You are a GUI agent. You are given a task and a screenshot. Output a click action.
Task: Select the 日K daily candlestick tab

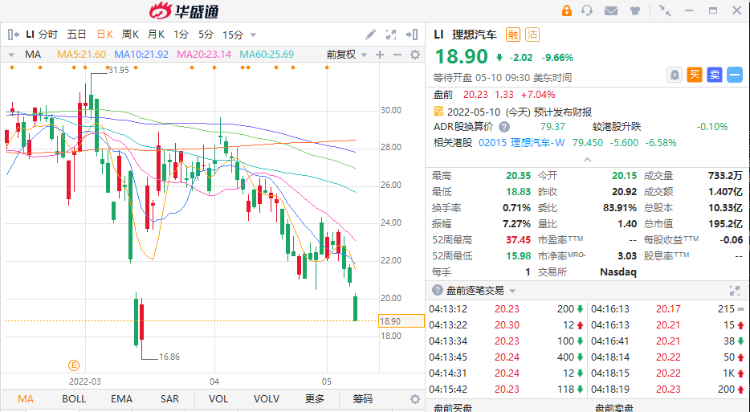tap(105, 34)
